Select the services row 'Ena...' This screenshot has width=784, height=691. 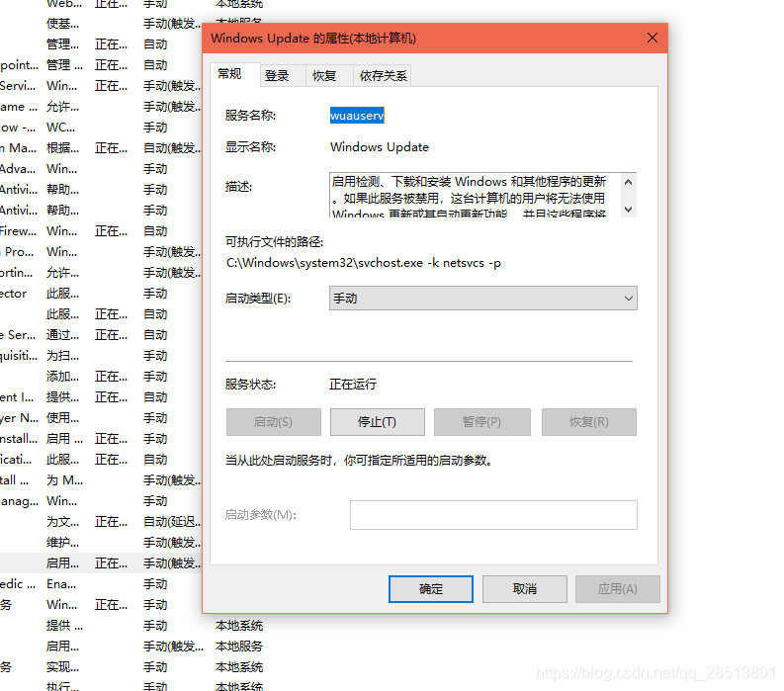(x=101, y=584)
